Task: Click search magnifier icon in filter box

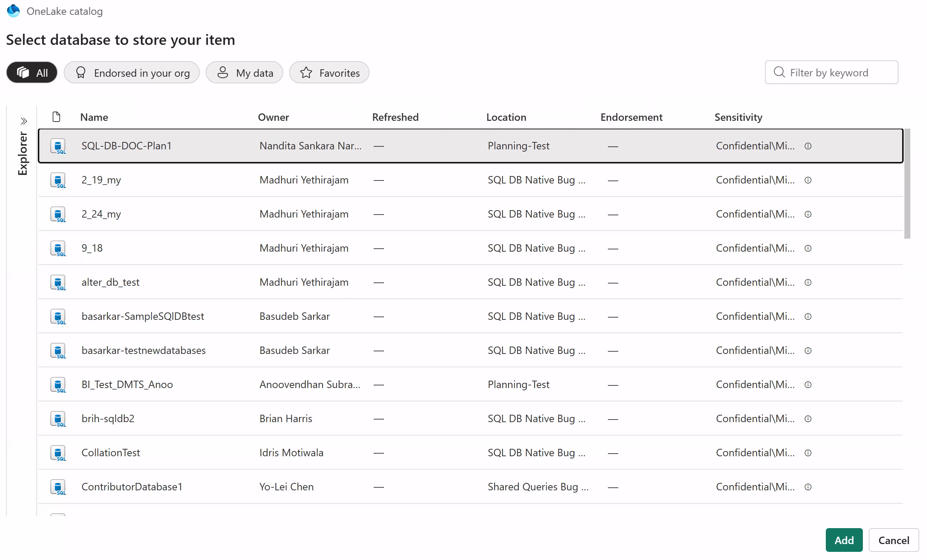Action: [779, 72]
